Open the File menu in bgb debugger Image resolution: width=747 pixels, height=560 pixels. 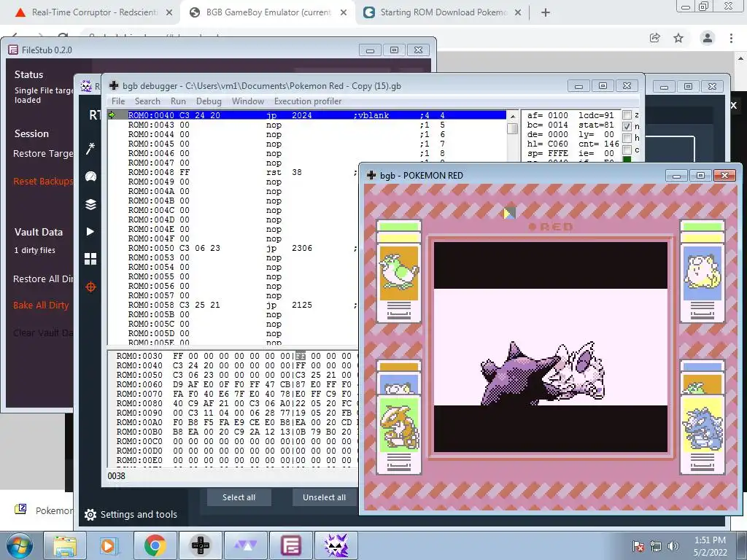[118, 101]
